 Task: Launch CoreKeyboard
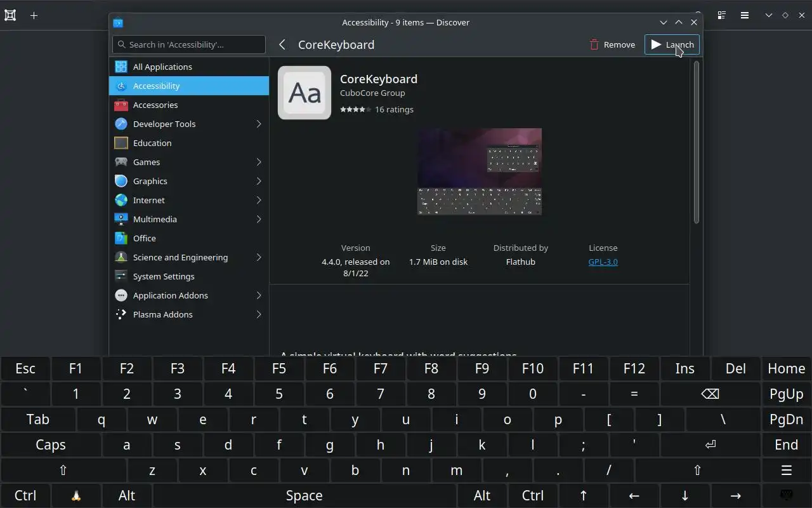click(672, 44)
